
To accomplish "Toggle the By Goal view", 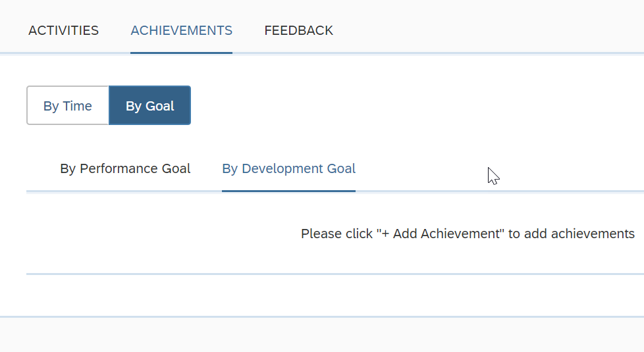I will 150,105.
